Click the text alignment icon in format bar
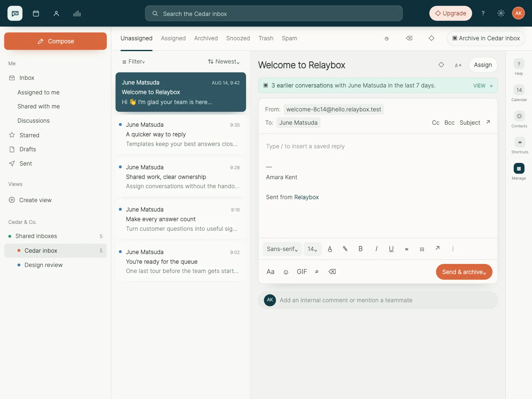The height and width of the screenshot is (399, 532). point(407,249)
